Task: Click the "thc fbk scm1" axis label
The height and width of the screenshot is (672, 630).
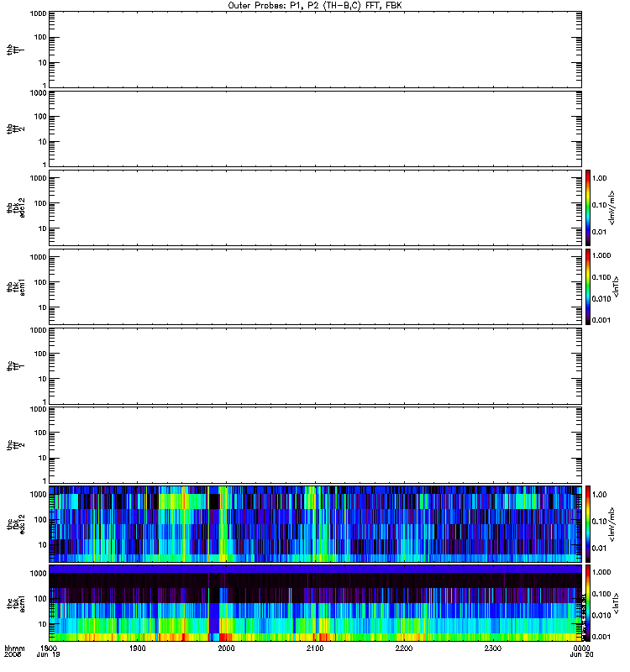Action: [x=15, y=603]
